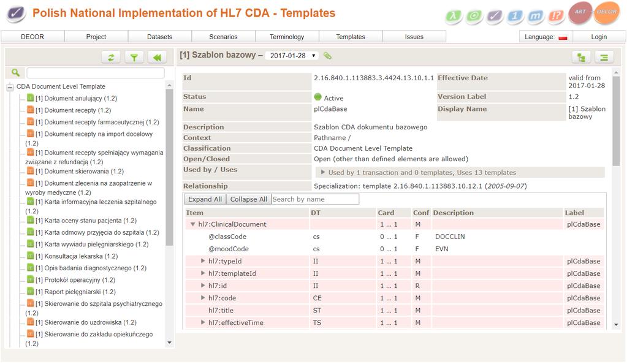The width and height of the screenshot is (627, 364).
Task: Click the Search by name field
Action: coord(315,199)
